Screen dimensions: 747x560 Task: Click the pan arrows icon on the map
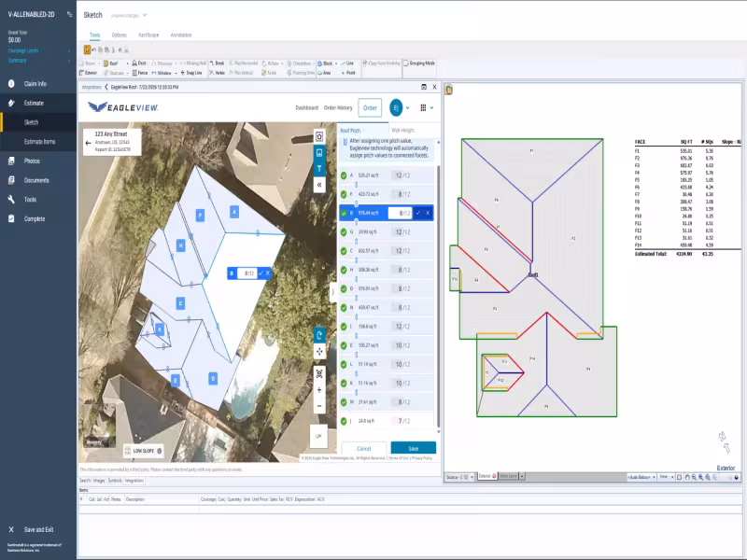click(319, 352)
